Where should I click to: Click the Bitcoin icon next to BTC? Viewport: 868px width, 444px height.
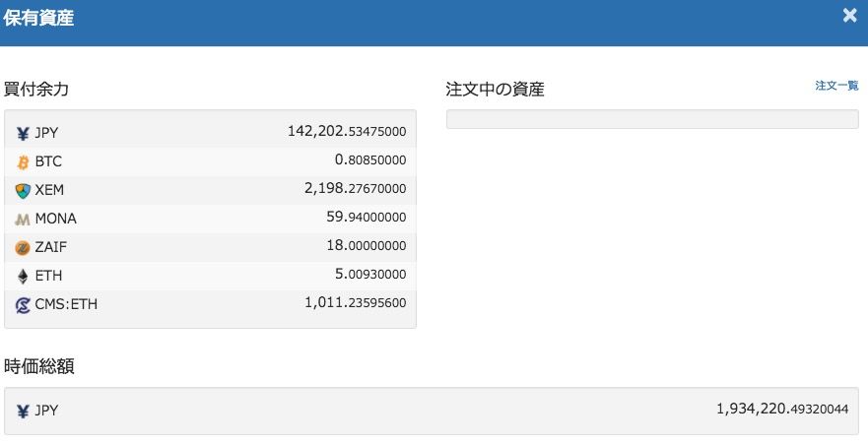point(23,162)
